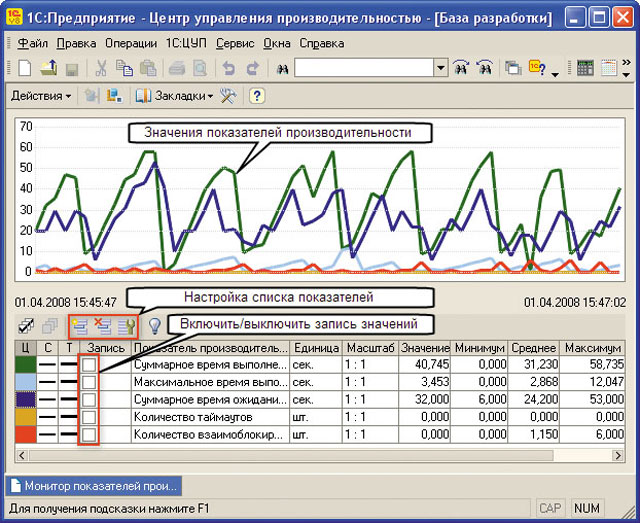Click Find previous binoculars icon
Image resolution: width=640 pixels, height=523 pixels.
coord(485,68)
